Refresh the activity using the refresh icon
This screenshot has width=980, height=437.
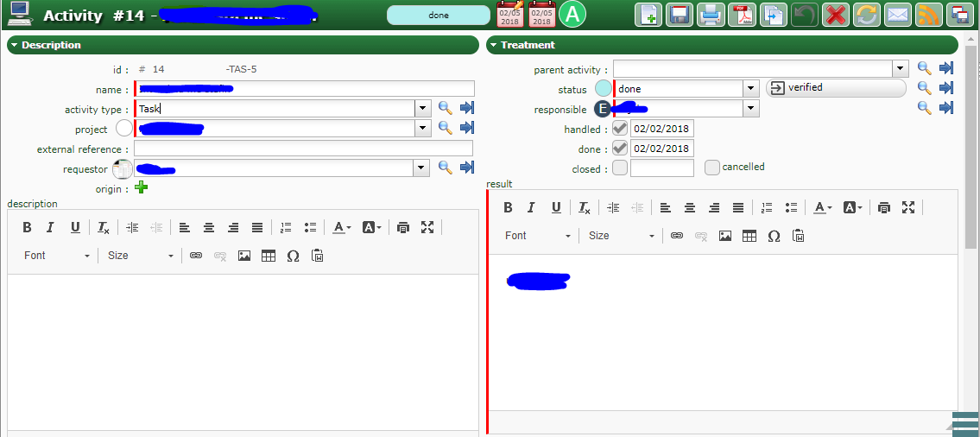[x=866, y=15]
